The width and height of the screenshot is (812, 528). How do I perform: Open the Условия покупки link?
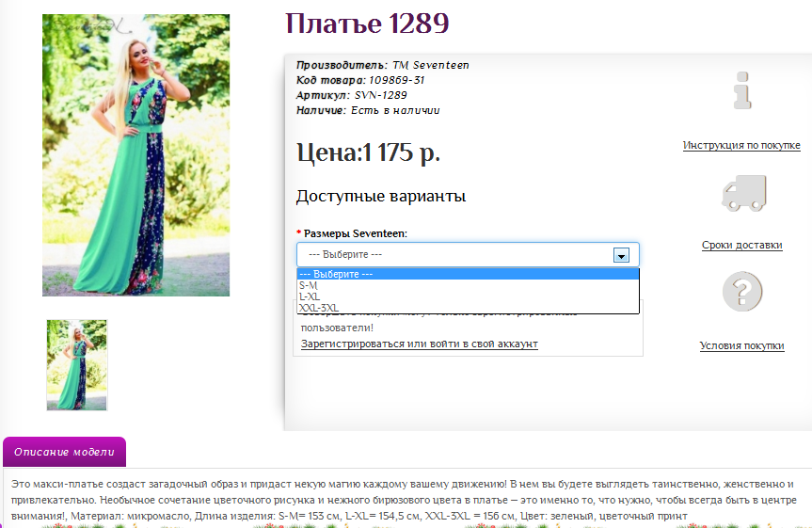[741, 345]
